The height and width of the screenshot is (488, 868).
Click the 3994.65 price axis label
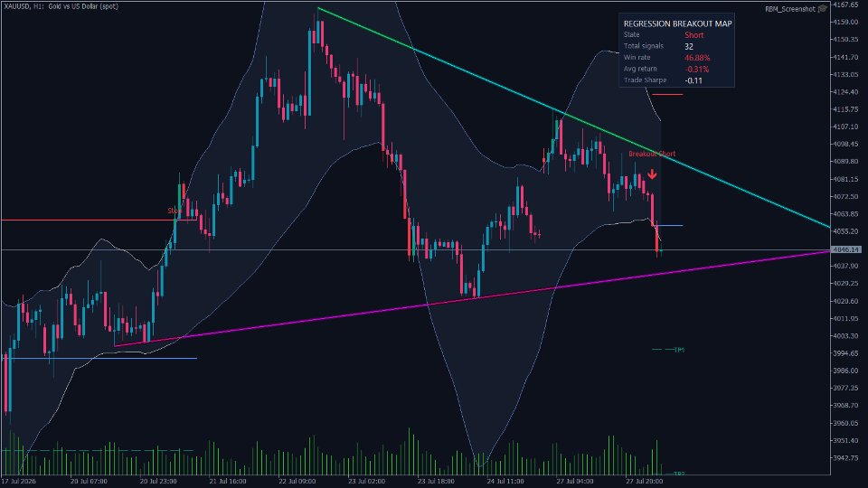pyautogui.click(x=845, y=353)
